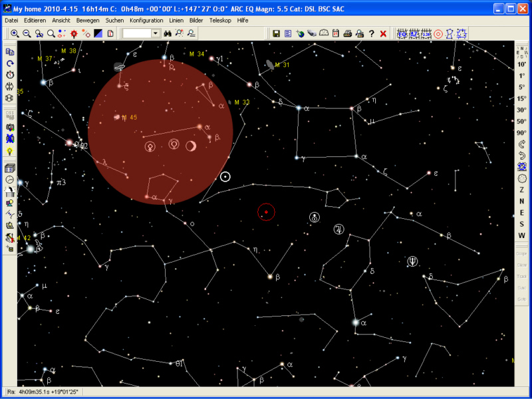Click the M 45 Pleiades label
Viewport: 532px width, 399px height.
pos(129,118)
